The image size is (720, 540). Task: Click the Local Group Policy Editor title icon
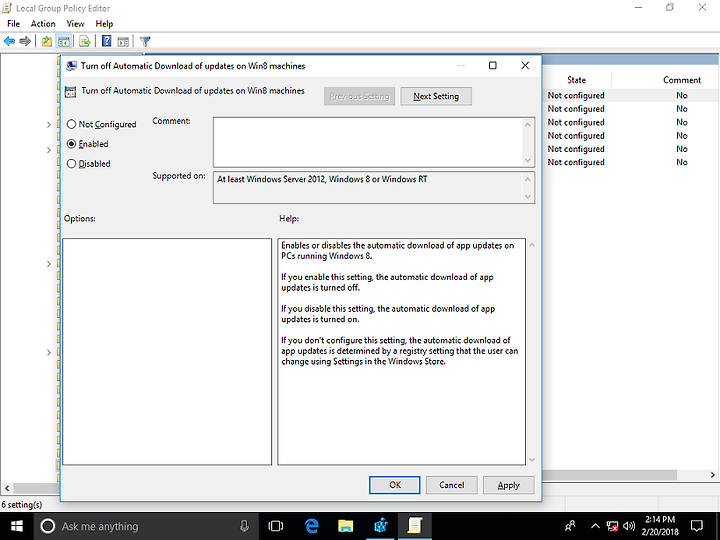[6, 8]
